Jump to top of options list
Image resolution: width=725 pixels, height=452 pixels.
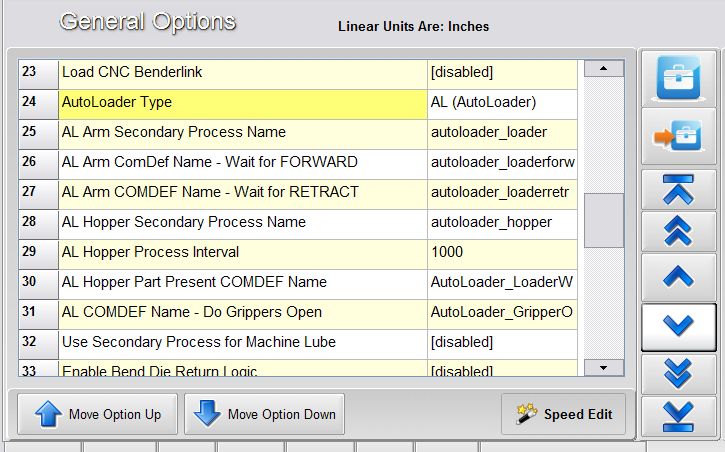click(x=678, y=189)
